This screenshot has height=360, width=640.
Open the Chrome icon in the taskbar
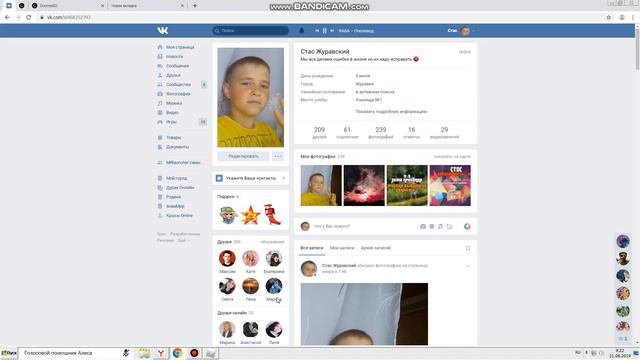coord(177,353)
